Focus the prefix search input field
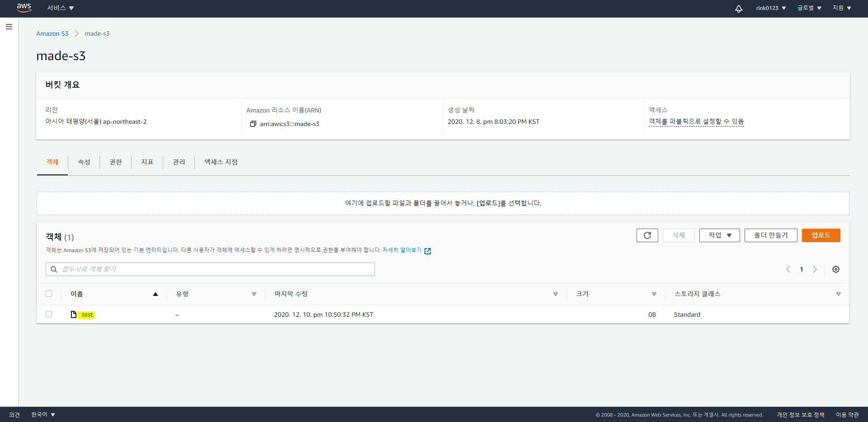This screenshot has width=868, height=422. (x=210, y=269)
